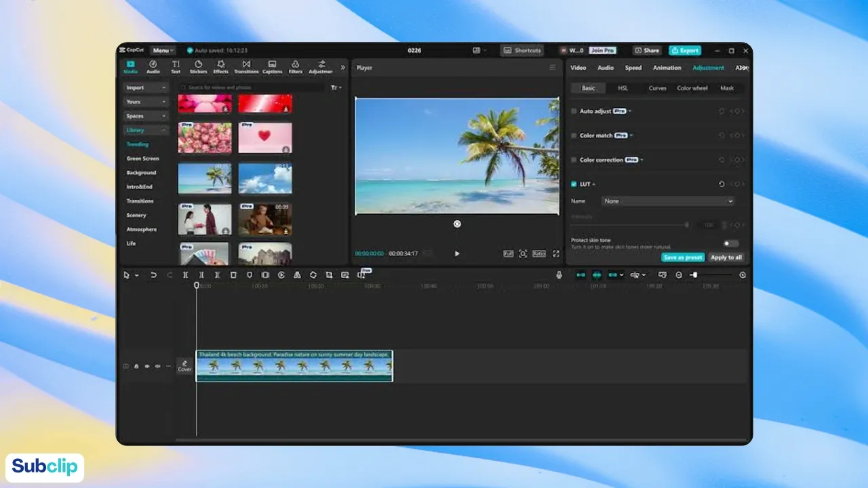Open the Effects panel icon
Screen dimensions: 868x488
click(221, 67)
